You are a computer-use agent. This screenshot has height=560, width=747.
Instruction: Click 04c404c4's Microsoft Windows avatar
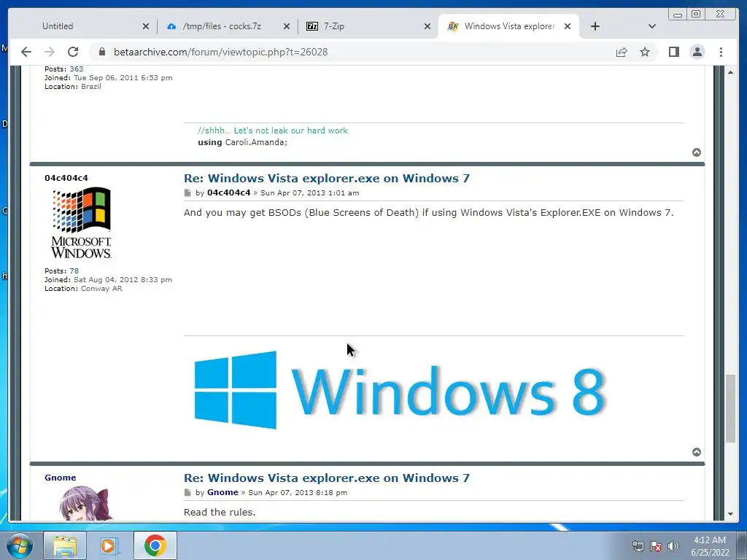pos(81,223)
